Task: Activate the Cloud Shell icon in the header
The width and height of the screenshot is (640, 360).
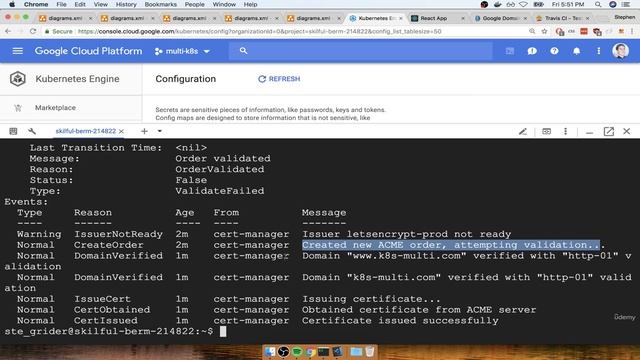Action: (510, 51)
